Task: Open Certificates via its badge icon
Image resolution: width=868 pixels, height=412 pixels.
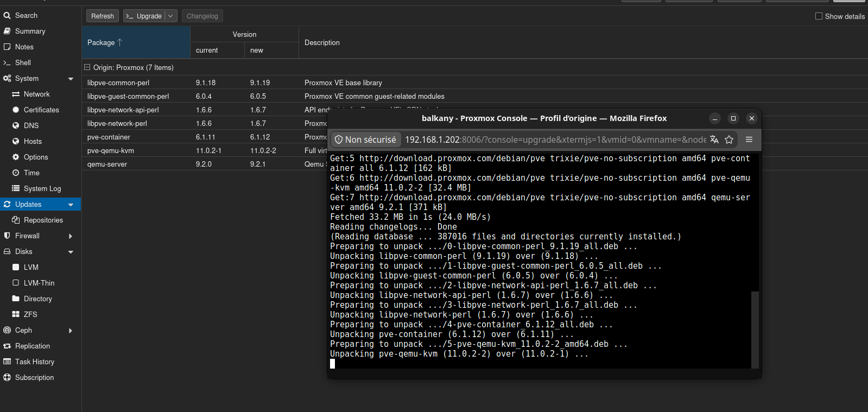Action: 16,110
